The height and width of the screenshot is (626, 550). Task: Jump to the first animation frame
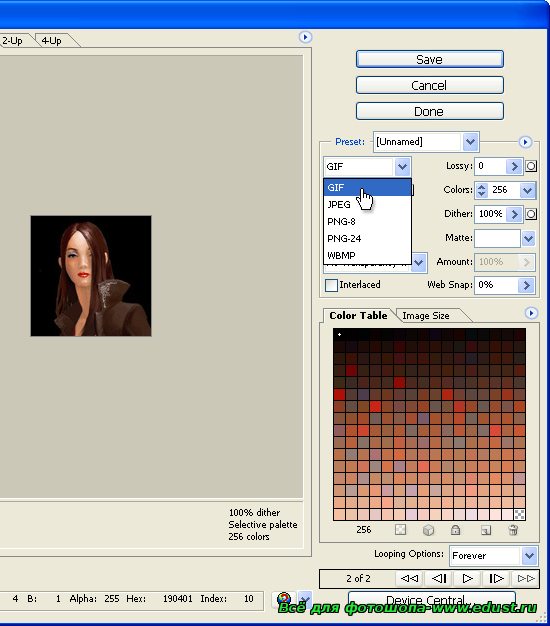point(410,578)
